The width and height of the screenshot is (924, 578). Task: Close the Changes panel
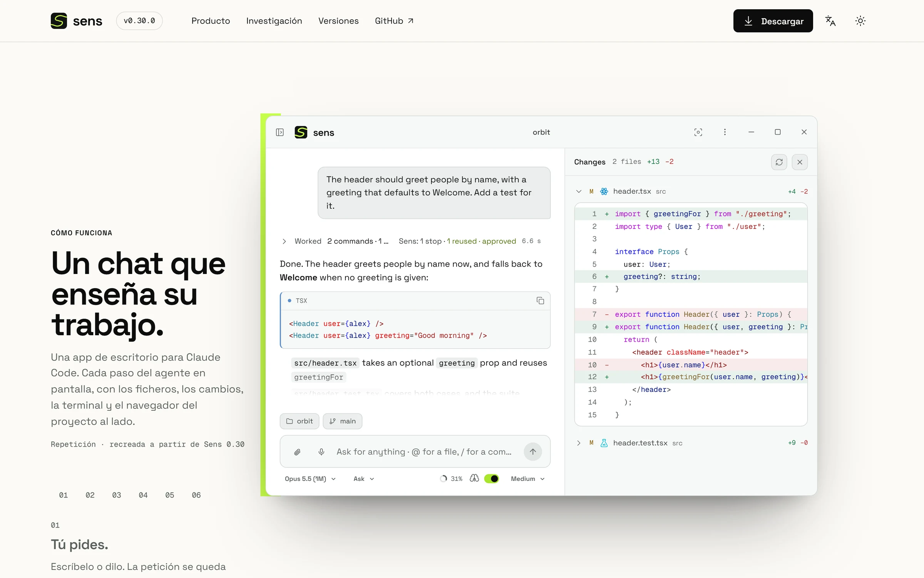[x=800, y=162]
